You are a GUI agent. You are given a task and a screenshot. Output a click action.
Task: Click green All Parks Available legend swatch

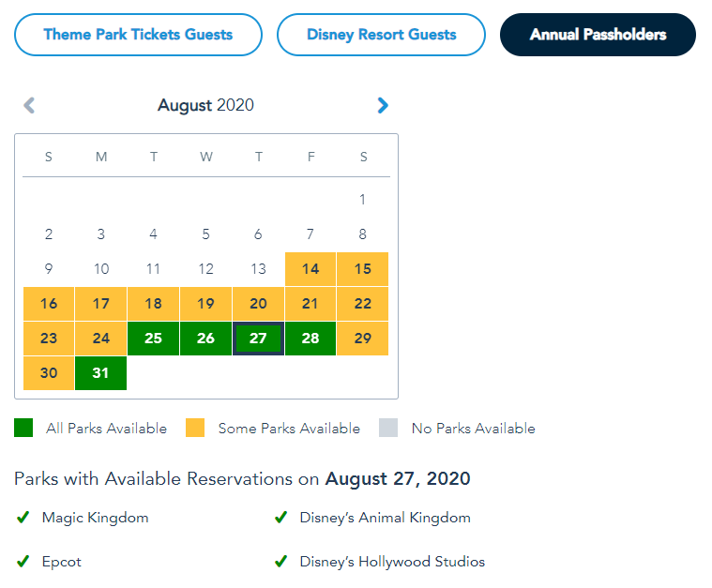23,429
